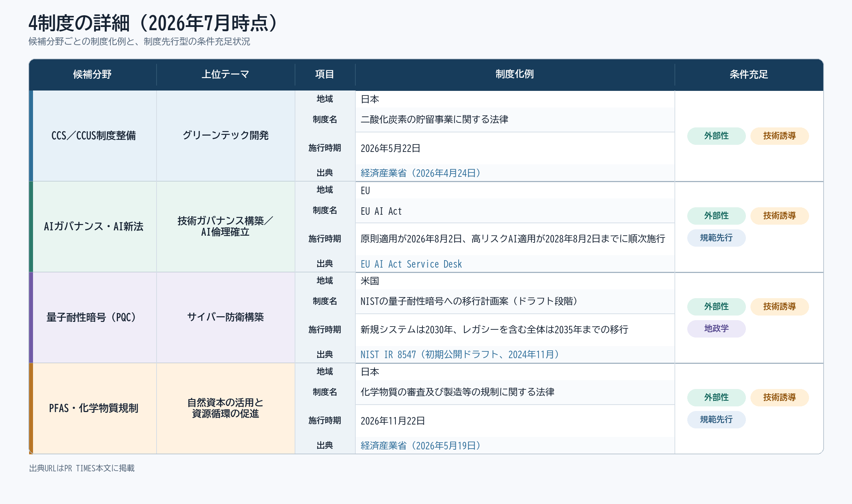Select the 2026年11月22日 enforcement date

[x=393, y=421]
